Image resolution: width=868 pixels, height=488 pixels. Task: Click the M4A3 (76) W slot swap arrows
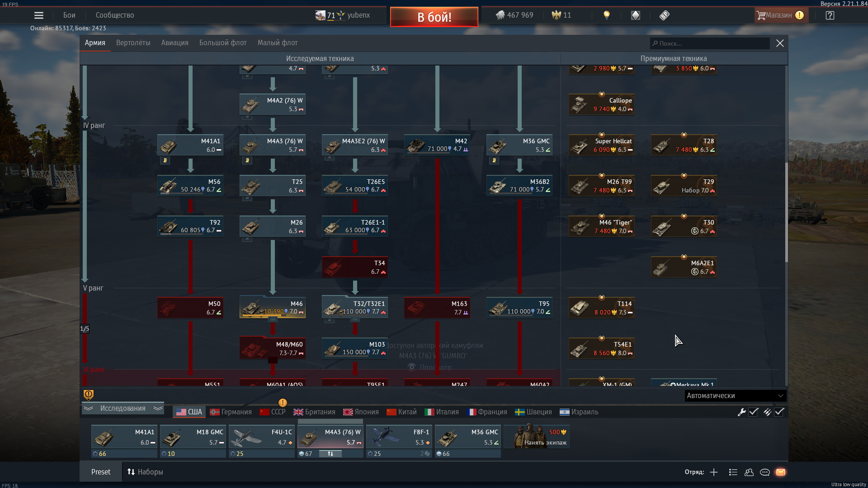330,454
